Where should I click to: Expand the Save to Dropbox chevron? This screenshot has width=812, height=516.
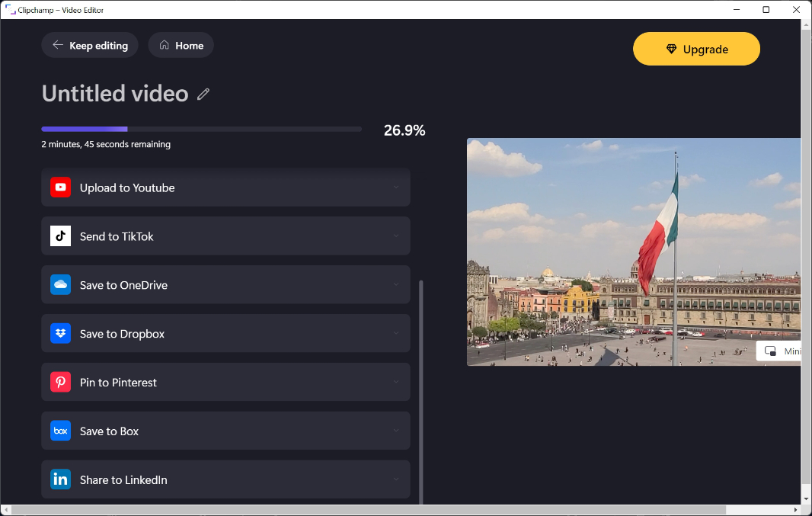tap(396, 334)
